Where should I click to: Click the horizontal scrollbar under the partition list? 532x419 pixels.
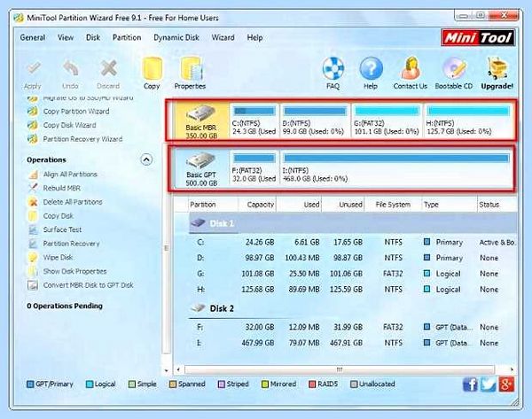(x=340, y=369)
